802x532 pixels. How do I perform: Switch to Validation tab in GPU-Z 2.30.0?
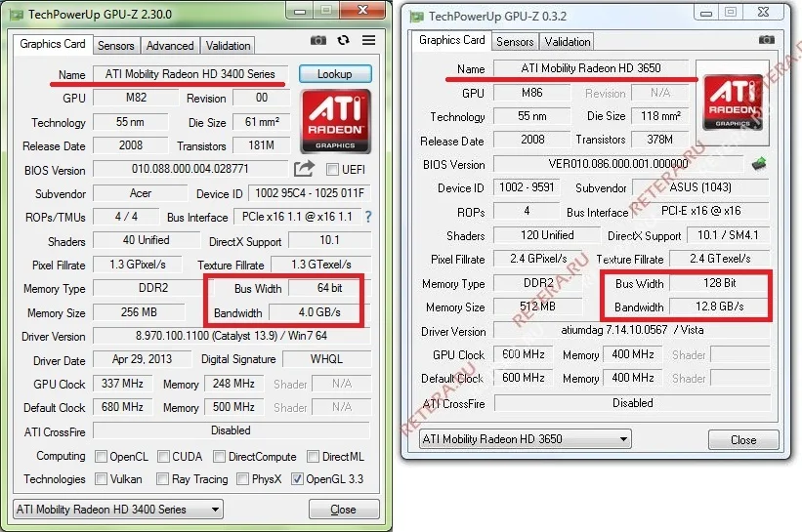point(229,46)
